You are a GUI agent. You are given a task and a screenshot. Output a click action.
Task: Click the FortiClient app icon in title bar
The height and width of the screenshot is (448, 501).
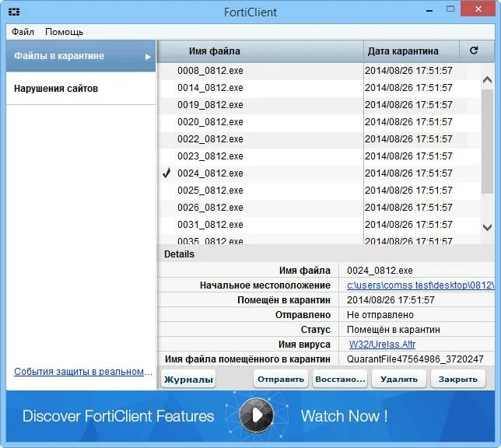point(14,12)
